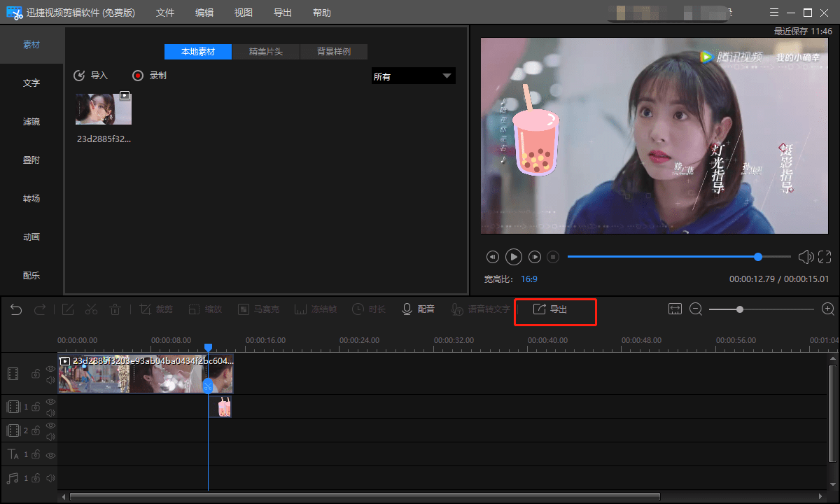Open the 滤镜 filters panel
The height and width of the screenshot is (504, 840).
pos(31,122)
